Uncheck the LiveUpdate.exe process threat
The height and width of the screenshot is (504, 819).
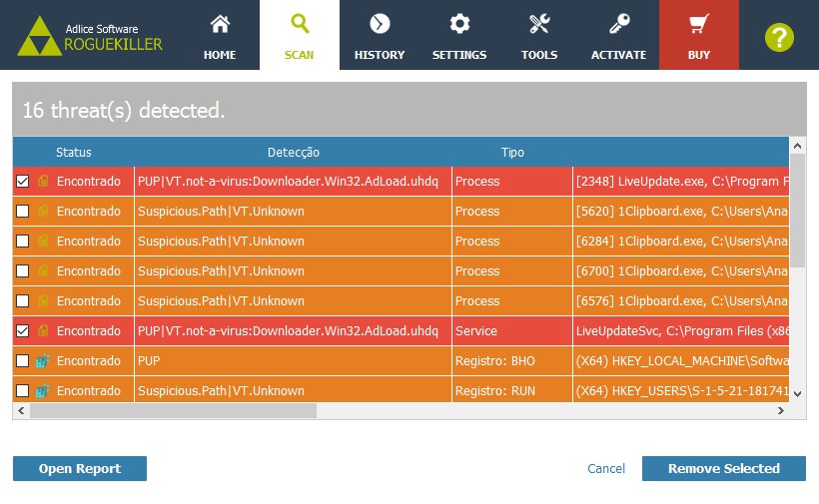point(22,181)
